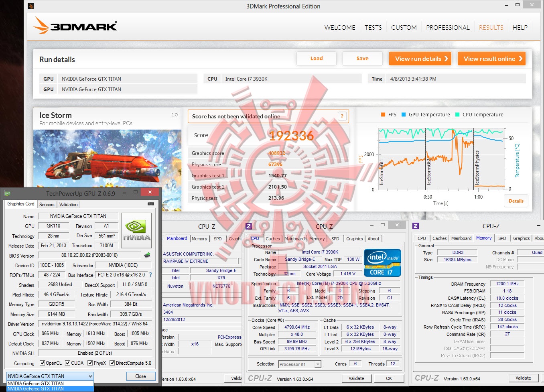Image resolution: width=544 pixels, height=392 pixels.
Task: Toggle the OpenCL checkbox in GPU-Z
Action: [42, 363]
